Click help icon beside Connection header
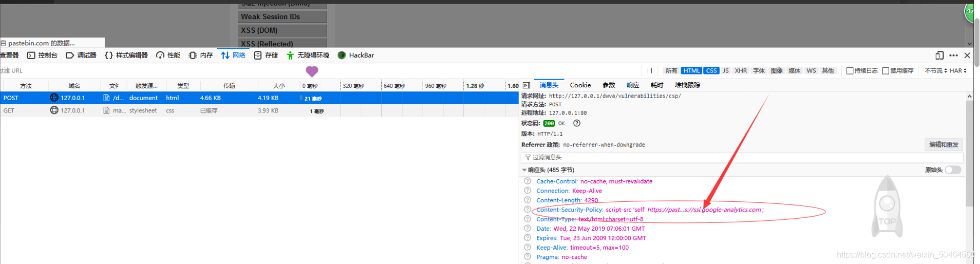The image size is (980, 264). 528,190
